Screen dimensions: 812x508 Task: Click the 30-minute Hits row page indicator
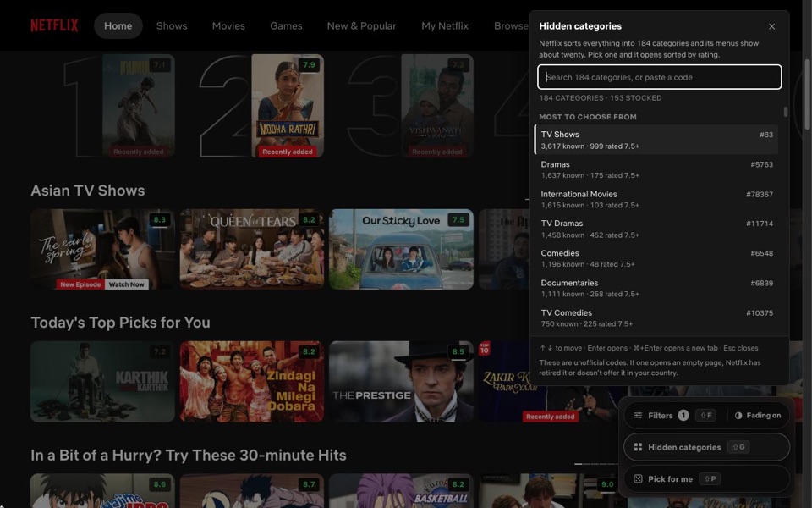click(595, 464)
